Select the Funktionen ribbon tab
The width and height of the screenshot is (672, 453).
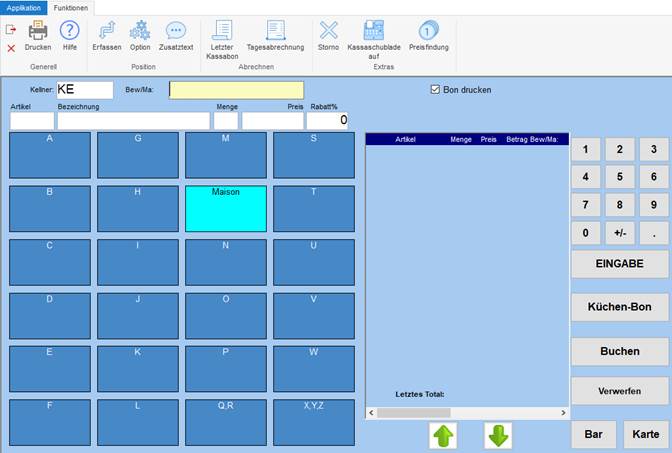tap(70, 7)
